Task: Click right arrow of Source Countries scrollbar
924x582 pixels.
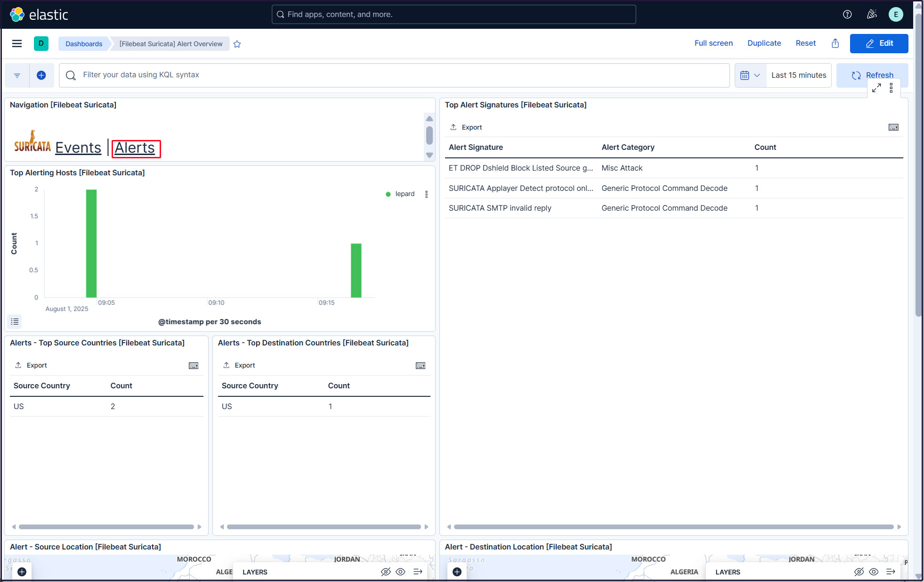Action: pyautogui.click(x=199, y=527)
